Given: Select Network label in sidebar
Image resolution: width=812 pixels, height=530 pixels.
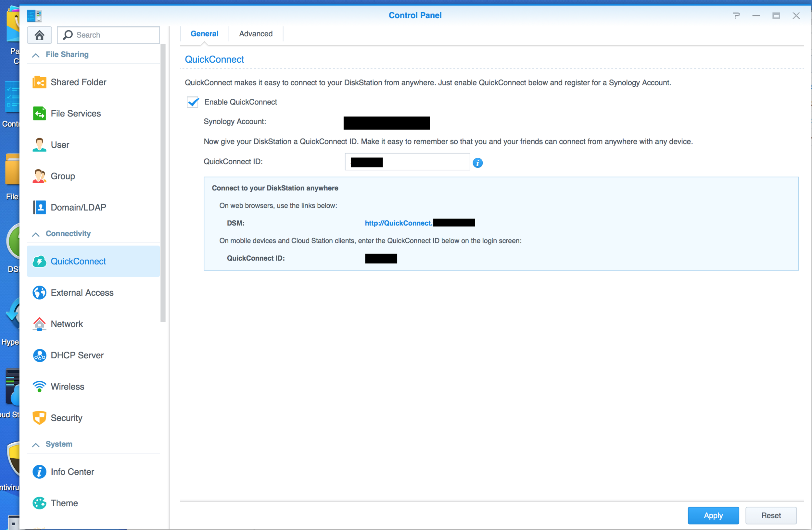Looking at the screenshot, I should (67, 324).
